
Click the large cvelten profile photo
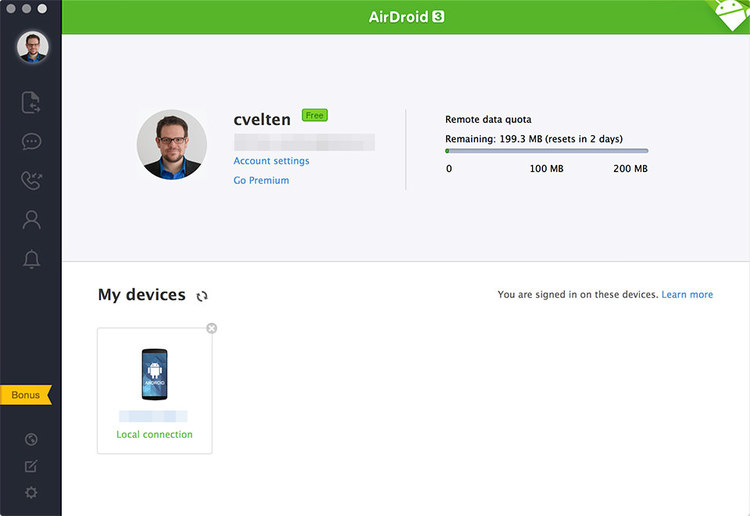click(x=172, y=144)
